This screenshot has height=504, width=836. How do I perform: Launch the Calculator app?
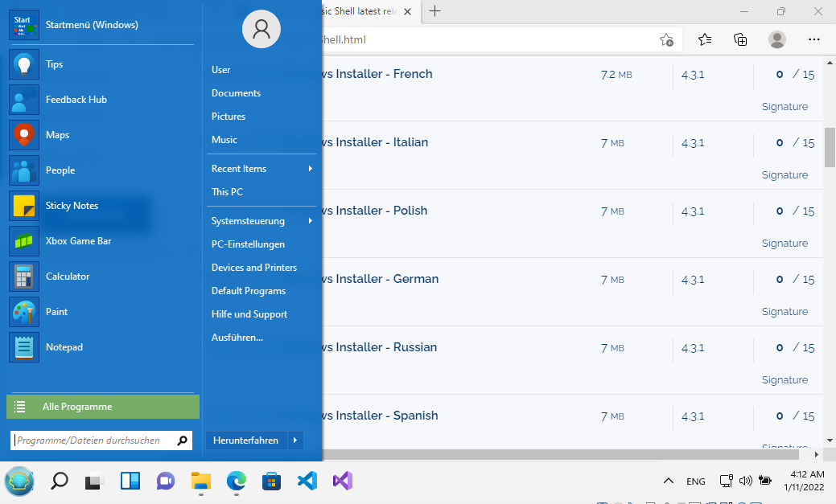click(x=101, y=277)
